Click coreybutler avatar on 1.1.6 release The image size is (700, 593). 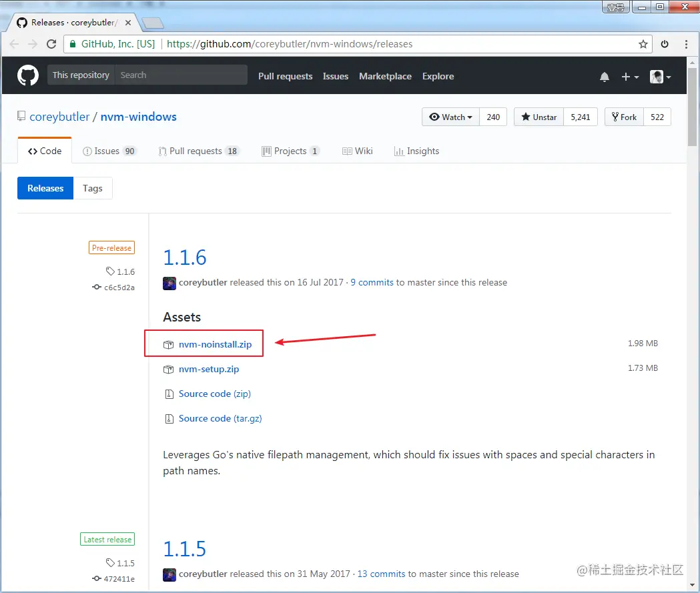[x=169, y=283]
